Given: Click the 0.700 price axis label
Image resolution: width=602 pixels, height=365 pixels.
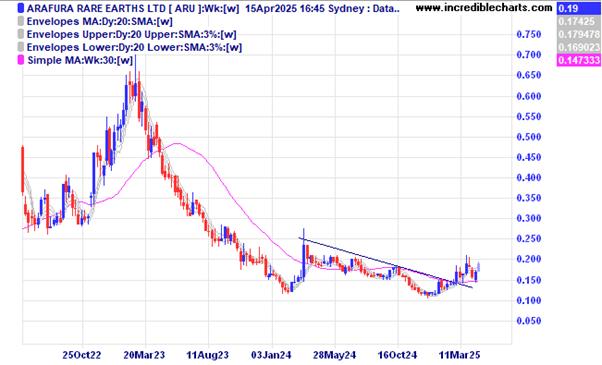Looking at the screenshot, I should click(529, 55).
